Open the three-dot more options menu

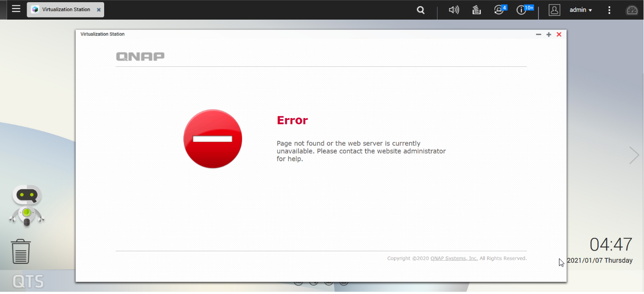pyautogui.click(x=609, y=10)
